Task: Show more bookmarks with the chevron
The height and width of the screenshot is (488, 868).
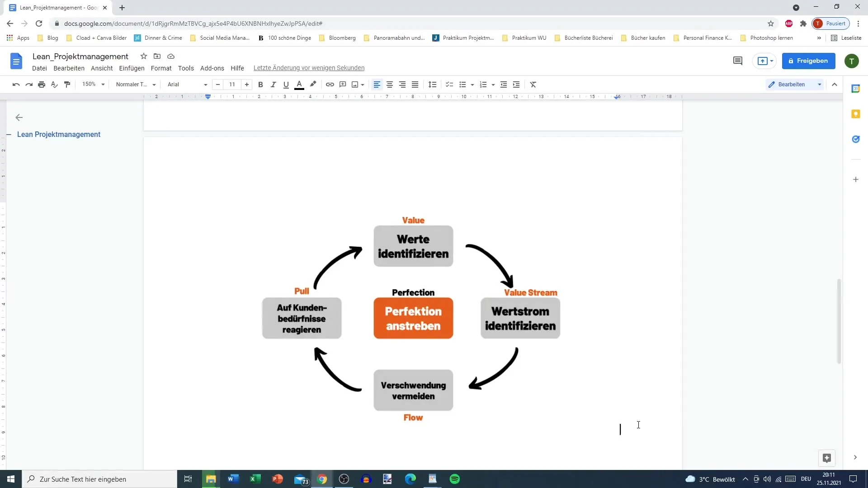Action: pos(819,38)
